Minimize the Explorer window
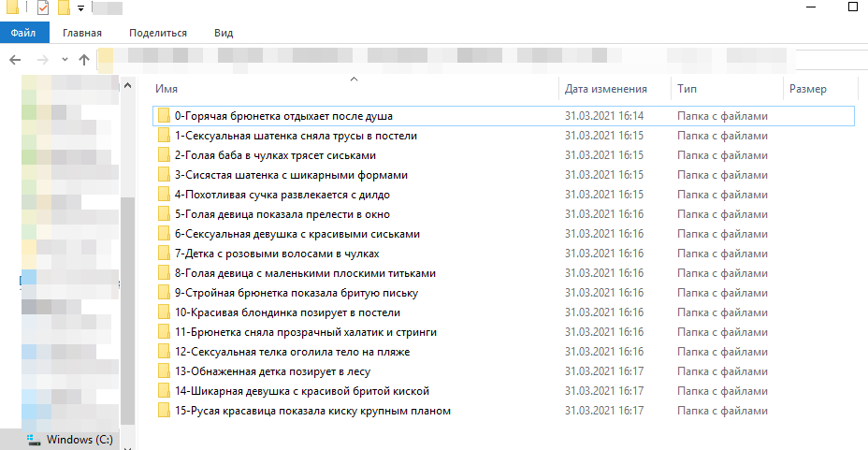 [x=811, y=7]
